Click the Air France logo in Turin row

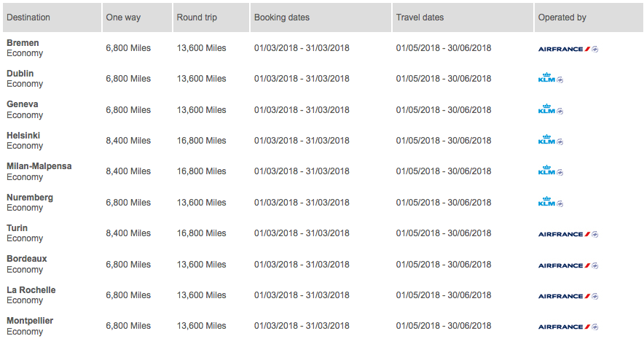568,234
